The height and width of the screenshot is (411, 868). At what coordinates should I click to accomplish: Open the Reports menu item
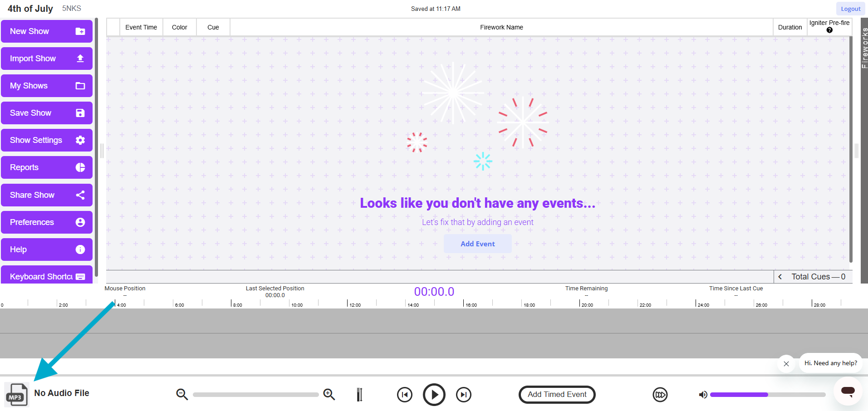47,167
